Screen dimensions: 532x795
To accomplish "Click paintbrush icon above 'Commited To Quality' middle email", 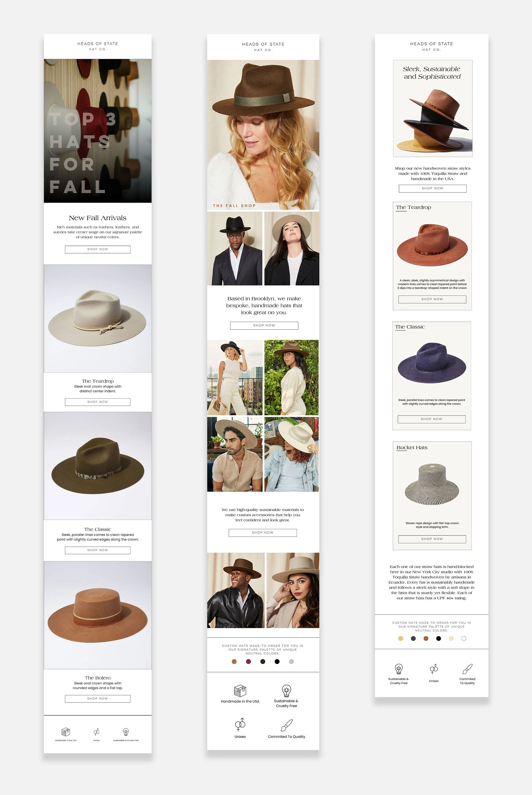I will coord(286,725).
